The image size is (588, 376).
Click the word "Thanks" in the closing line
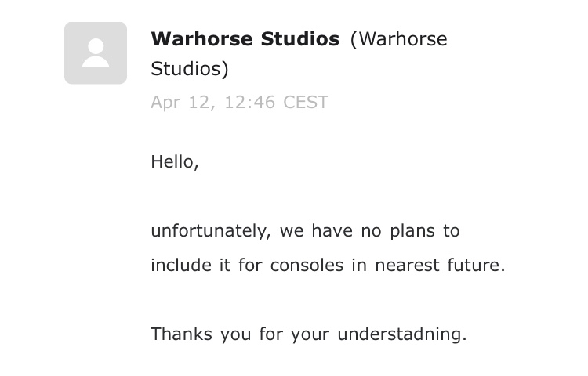point(181,334)
